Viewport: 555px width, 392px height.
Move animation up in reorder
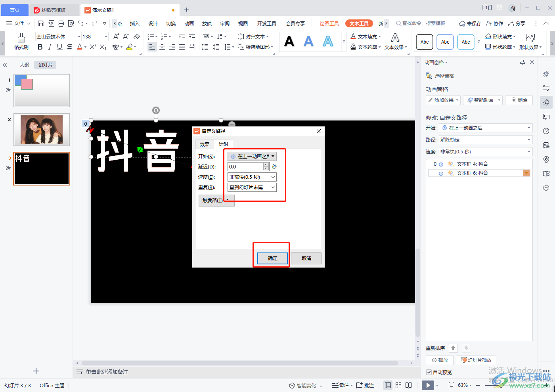[x=454, y=348]
